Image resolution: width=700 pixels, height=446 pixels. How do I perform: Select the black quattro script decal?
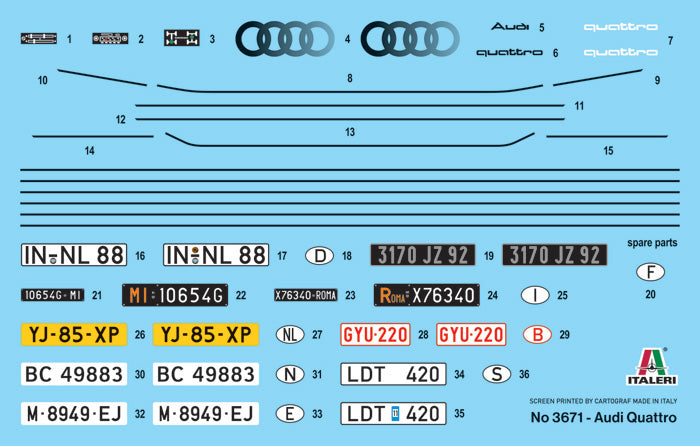509,52
